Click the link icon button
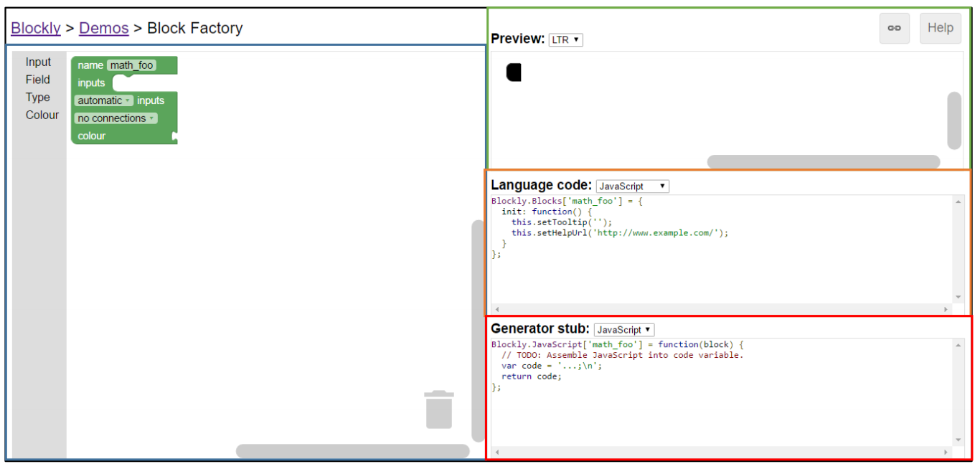The image size is (980, 469). (894, 28)
